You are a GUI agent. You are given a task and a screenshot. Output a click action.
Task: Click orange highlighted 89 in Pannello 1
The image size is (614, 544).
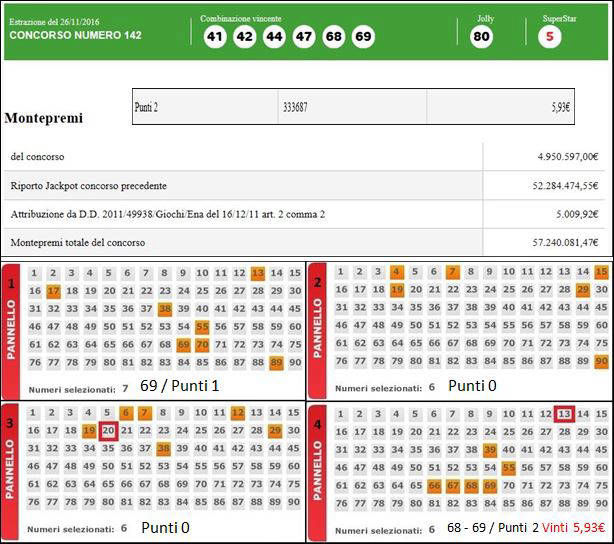click(276, 362)
